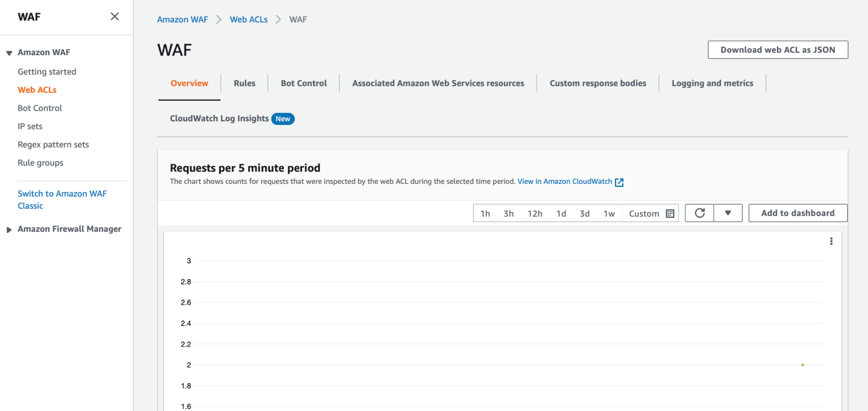
Task: Open the refresh interval dropdown arrow
Action: coord(728,213)
